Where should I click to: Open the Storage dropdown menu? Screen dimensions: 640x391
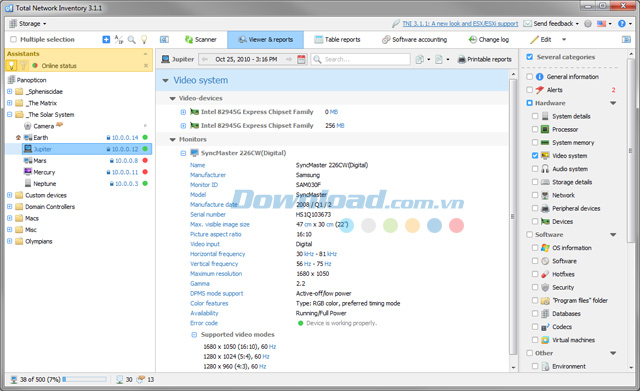click(27, 24)
